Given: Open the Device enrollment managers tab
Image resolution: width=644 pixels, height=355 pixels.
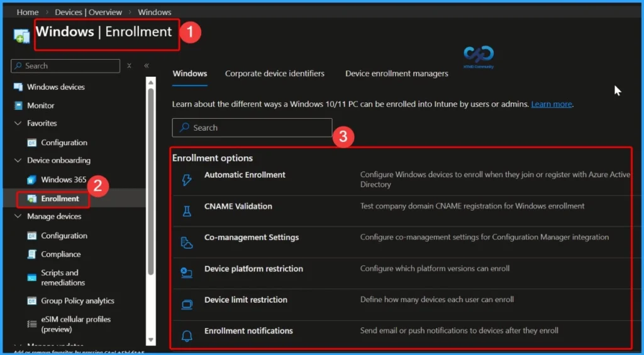Looking at the screenshot, I should click(397, 74).
